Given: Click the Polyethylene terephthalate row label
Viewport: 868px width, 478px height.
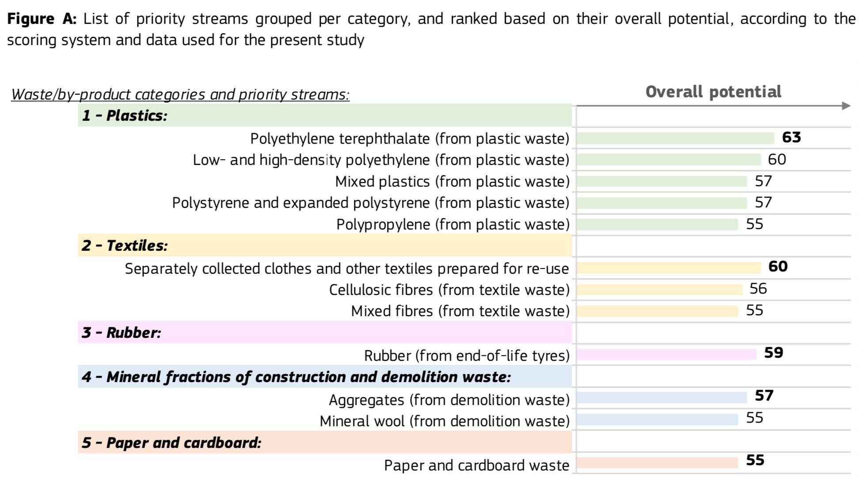Looking at the screenshot, I should (409, 139).
